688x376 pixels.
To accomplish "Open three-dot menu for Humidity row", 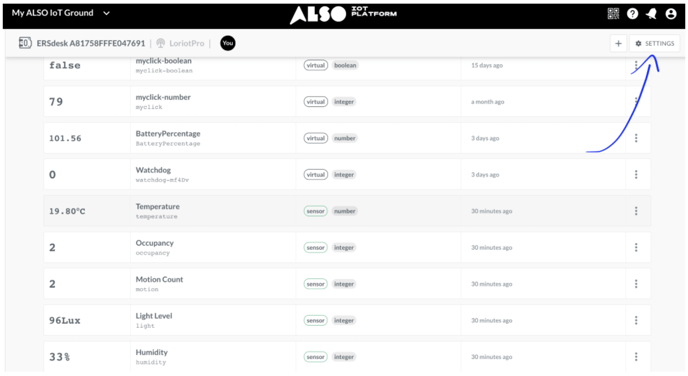I will tap(636, 357).
